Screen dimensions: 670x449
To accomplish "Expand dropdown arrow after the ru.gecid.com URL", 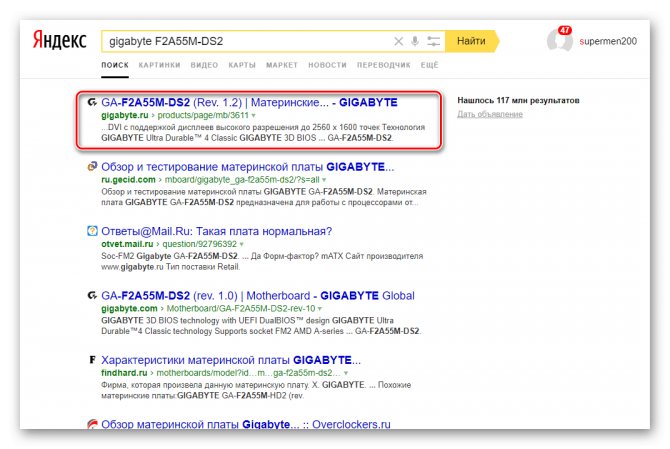I will [324, 180].
